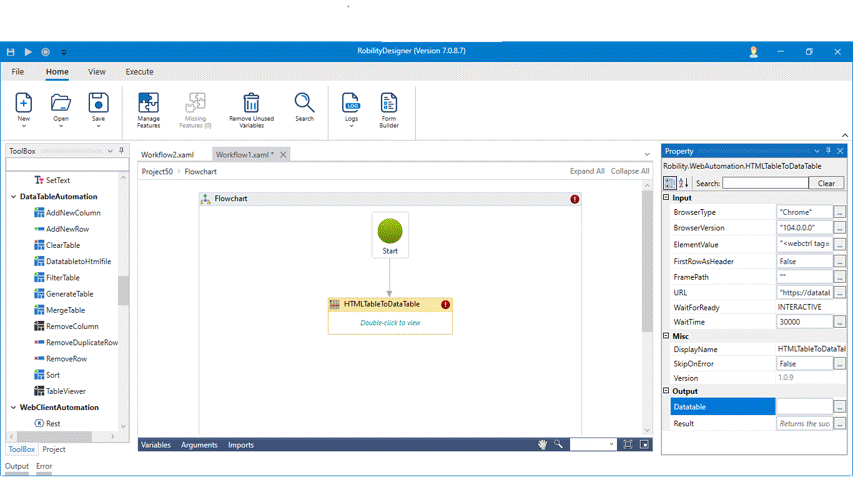
Task: Click the Clear button in Property search
Action: click(826, 183)
